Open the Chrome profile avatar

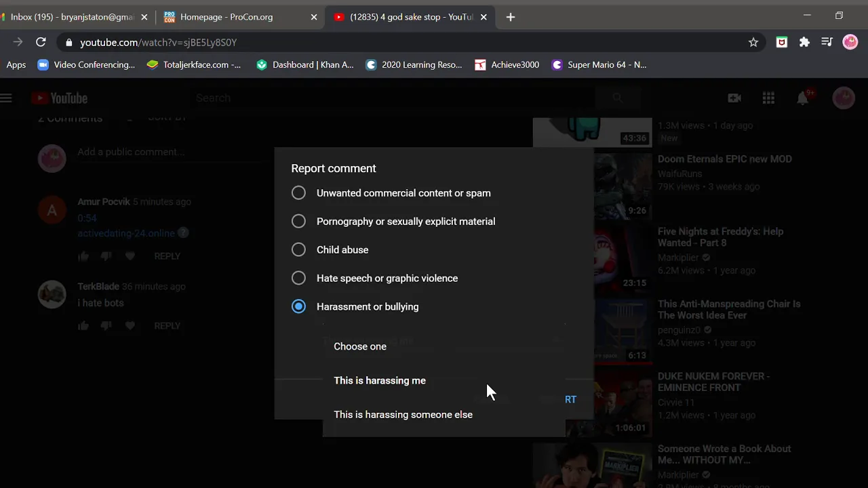850,42
